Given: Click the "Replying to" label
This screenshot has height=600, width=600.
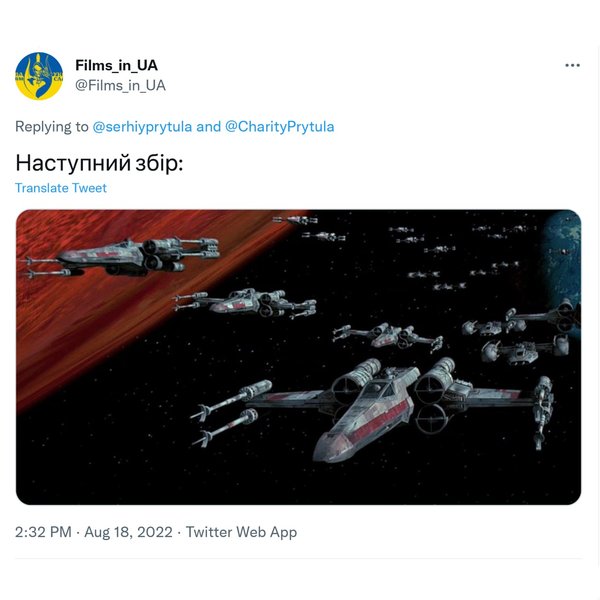Looking at the screenshot, I should 52,127.
